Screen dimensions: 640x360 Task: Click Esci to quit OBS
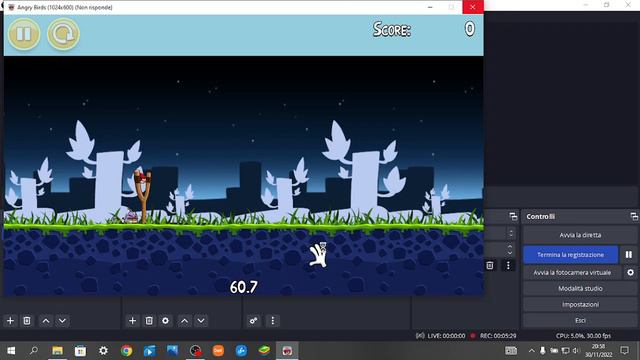tap(580, 320)
